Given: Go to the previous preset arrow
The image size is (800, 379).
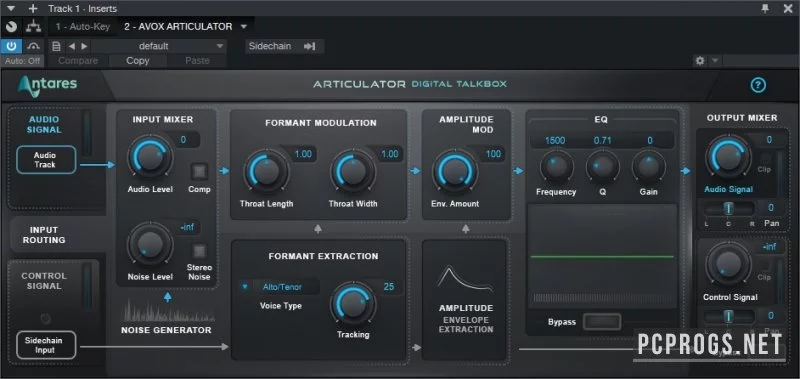Looking at the screenshot, I should [72, 46].
